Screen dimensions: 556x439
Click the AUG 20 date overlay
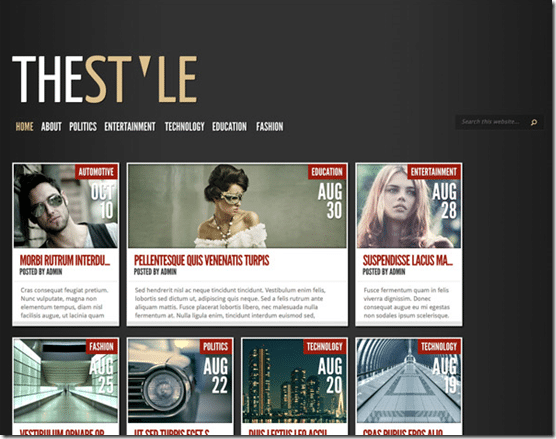point(330,376)
